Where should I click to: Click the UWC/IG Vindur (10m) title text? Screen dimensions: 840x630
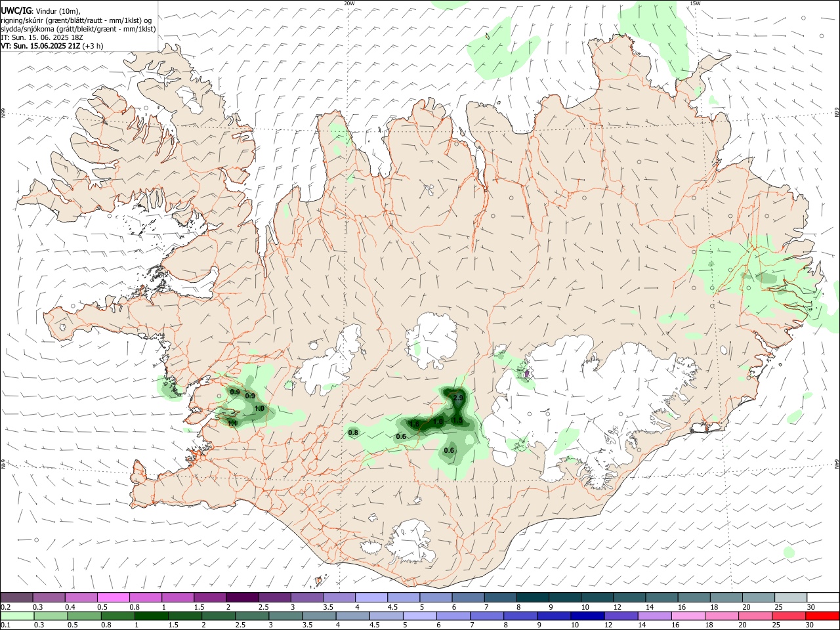[x=40, y=10]
